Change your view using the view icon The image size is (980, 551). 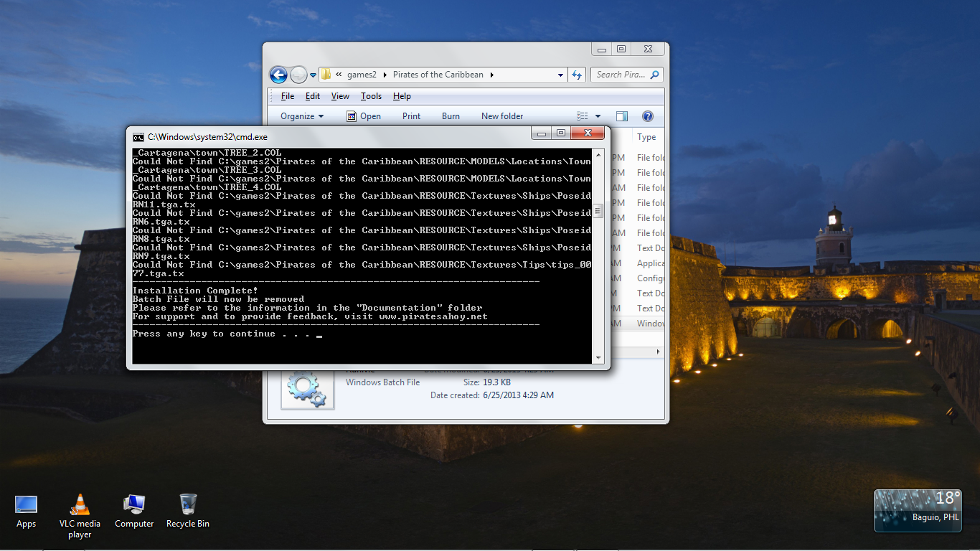583,116
